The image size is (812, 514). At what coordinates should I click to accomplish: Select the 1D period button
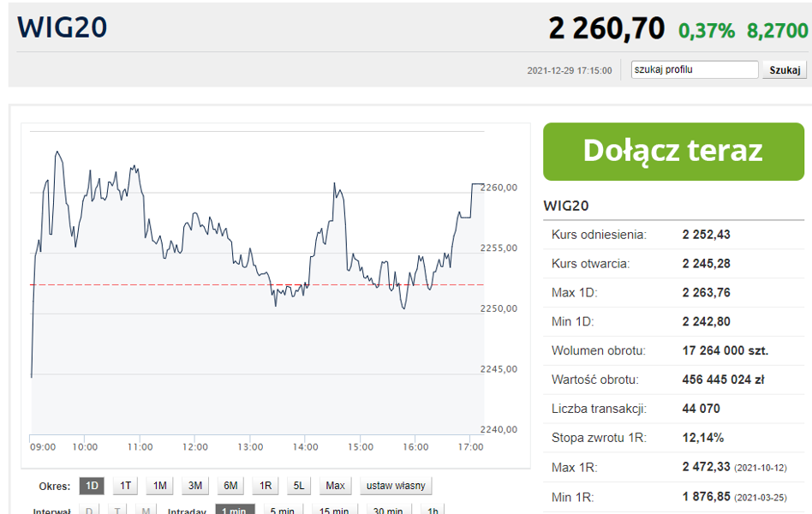coord(92,486)
